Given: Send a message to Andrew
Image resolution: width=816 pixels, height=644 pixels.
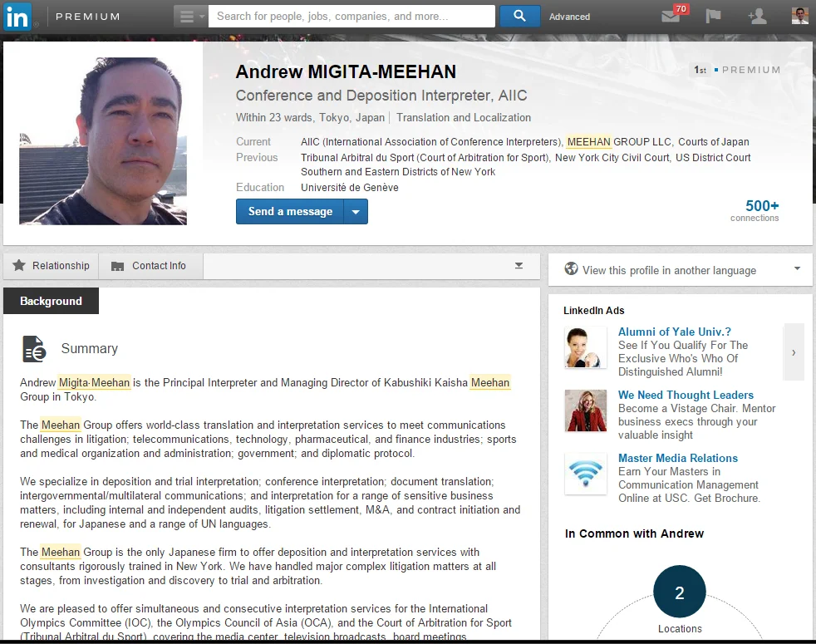Looking at the screenshot, I should pos(290,212).
